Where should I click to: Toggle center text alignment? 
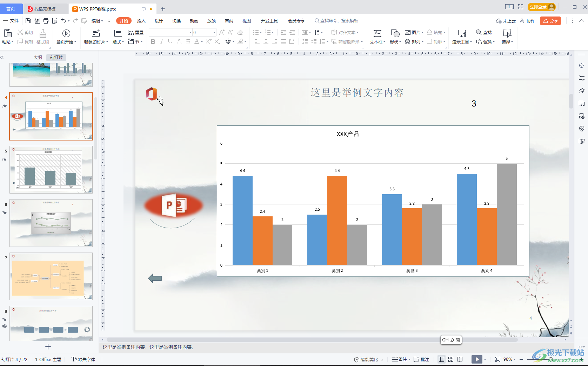pyautogui.click(x=266, y=41)
